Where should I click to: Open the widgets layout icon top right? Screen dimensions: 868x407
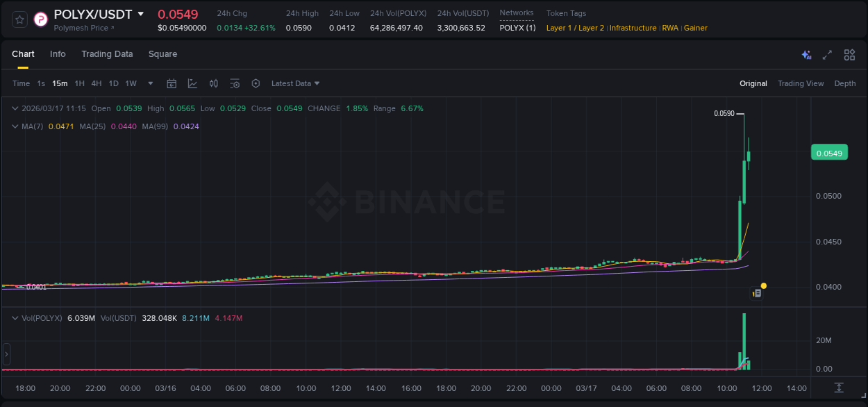[849, 54]
